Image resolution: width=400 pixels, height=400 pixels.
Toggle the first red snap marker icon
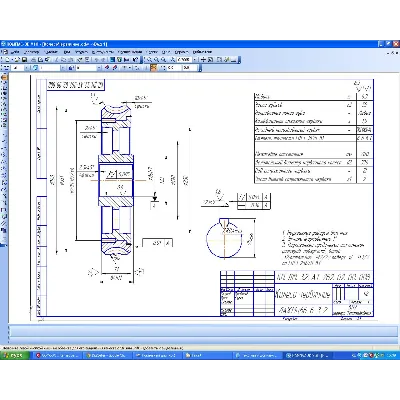click(x=107, y=68)
